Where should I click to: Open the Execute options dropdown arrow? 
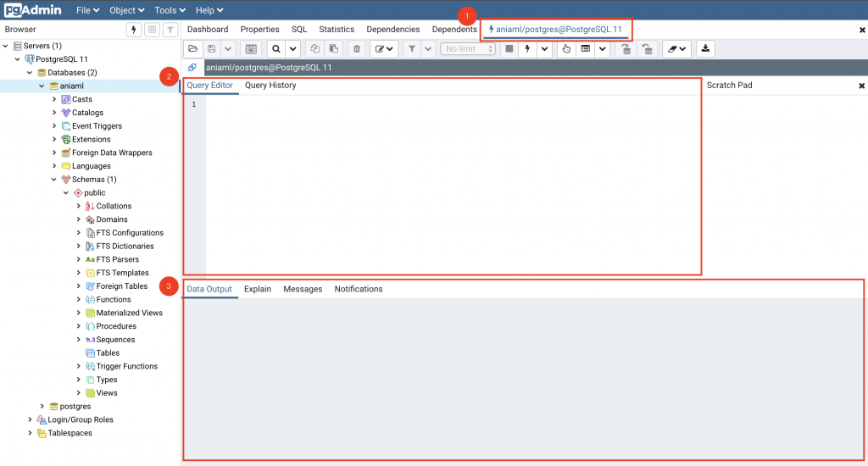[x=545, y=48]
